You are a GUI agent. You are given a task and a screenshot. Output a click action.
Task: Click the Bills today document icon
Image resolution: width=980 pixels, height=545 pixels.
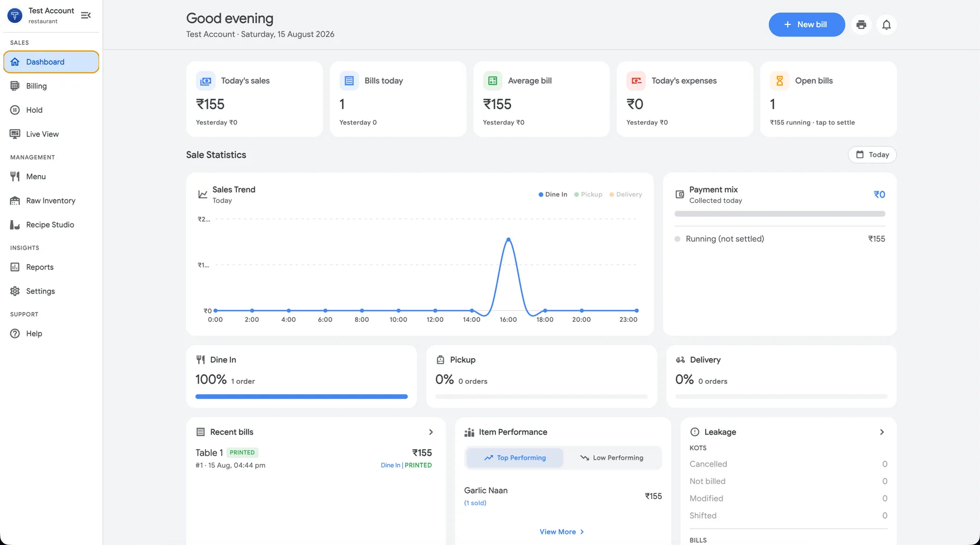(349, 81)
